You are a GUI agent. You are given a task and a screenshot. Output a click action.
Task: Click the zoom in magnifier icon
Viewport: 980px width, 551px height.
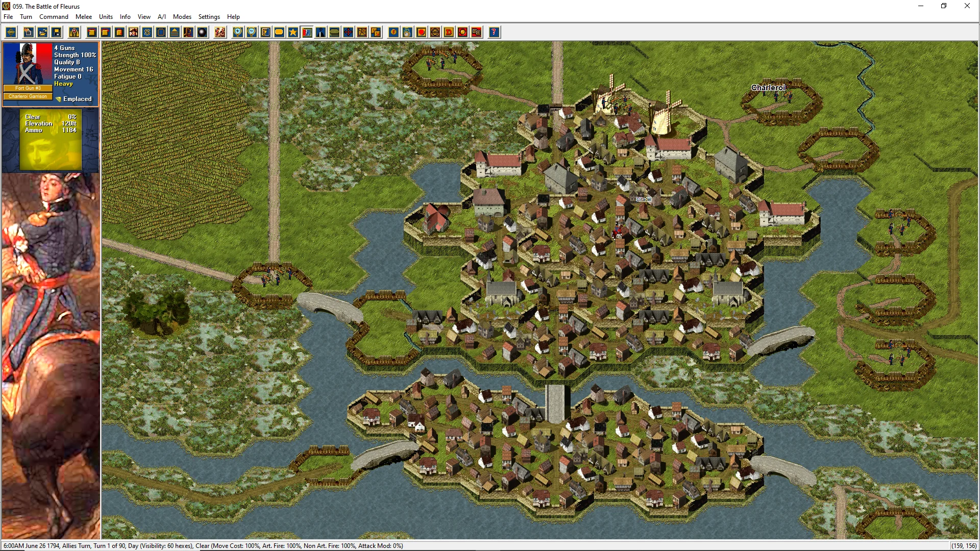point(238,33)
